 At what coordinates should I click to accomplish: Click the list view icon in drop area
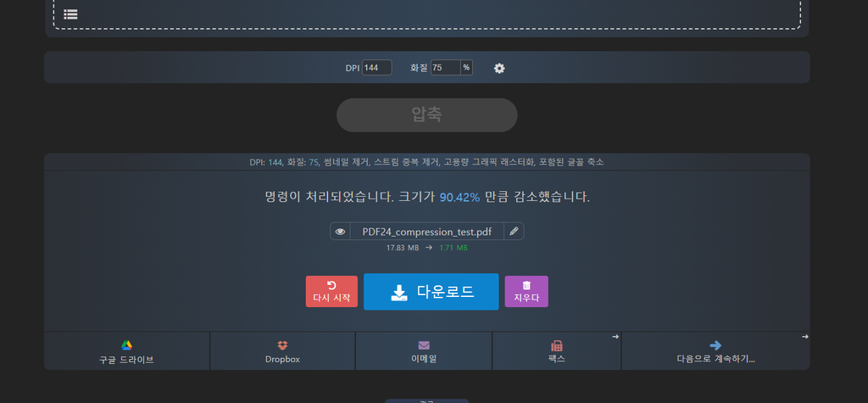[x=70, y=14]
